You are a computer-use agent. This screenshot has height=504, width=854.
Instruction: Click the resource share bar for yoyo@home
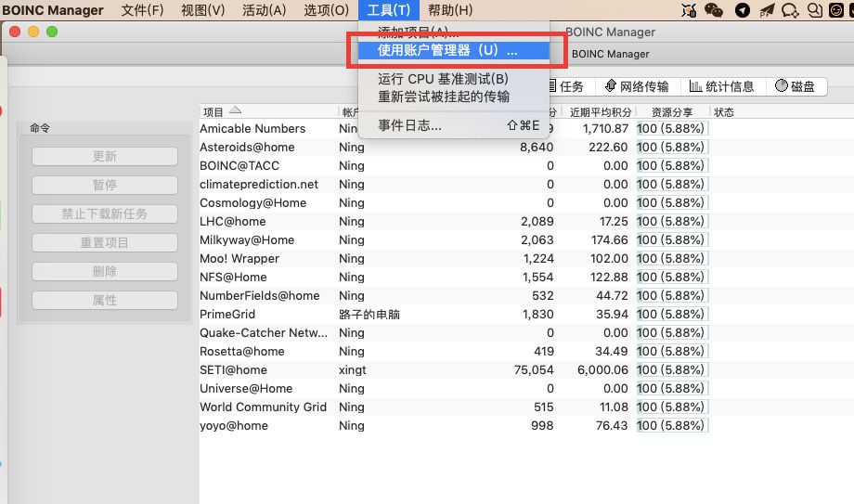click(x=672, y=425)
